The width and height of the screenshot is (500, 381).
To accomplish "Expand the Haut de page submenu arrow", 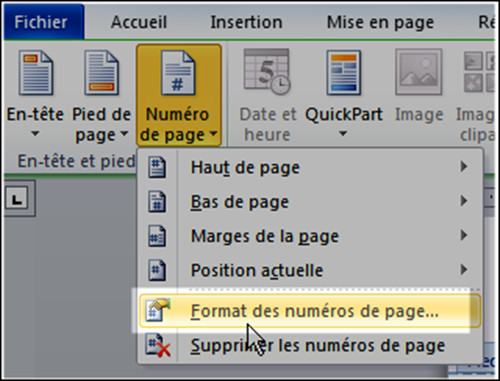I will pos(463,166).
